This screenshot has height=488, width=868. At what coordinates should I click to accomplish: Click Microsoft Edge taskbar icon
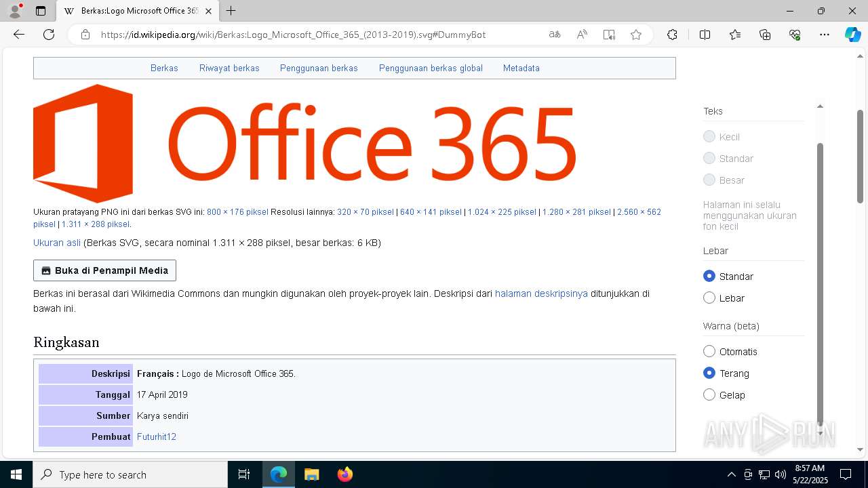(x=279, y=474)
